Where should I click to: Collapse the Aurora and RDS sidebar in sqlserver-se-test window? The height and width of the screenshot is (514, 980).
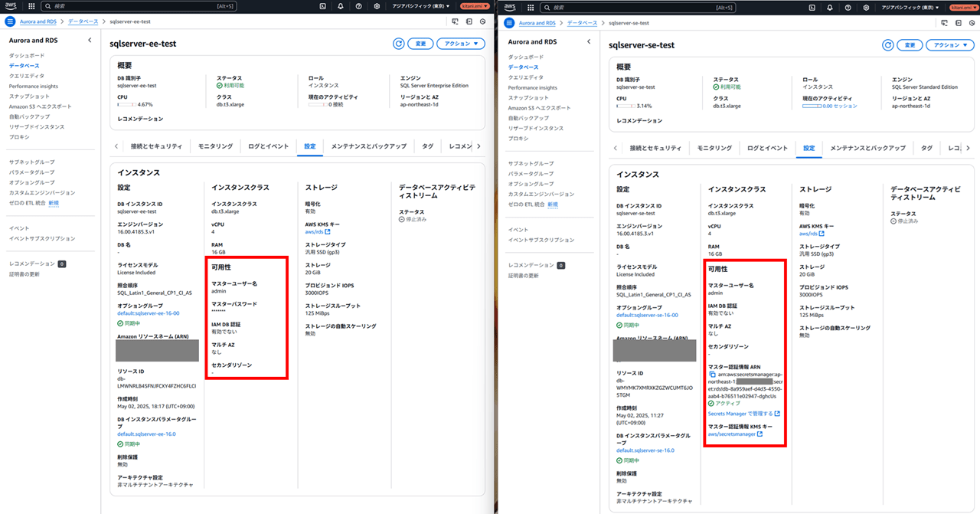[x=589, y=41]
